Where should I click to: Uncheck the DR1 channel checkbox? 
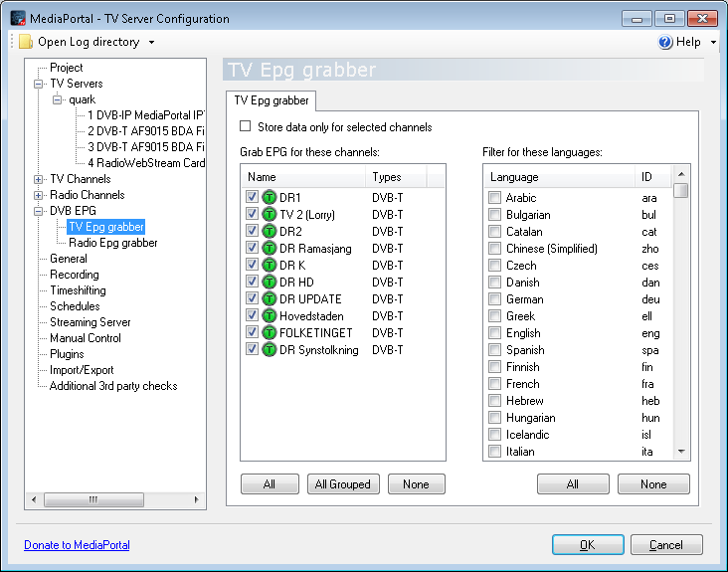252,197
